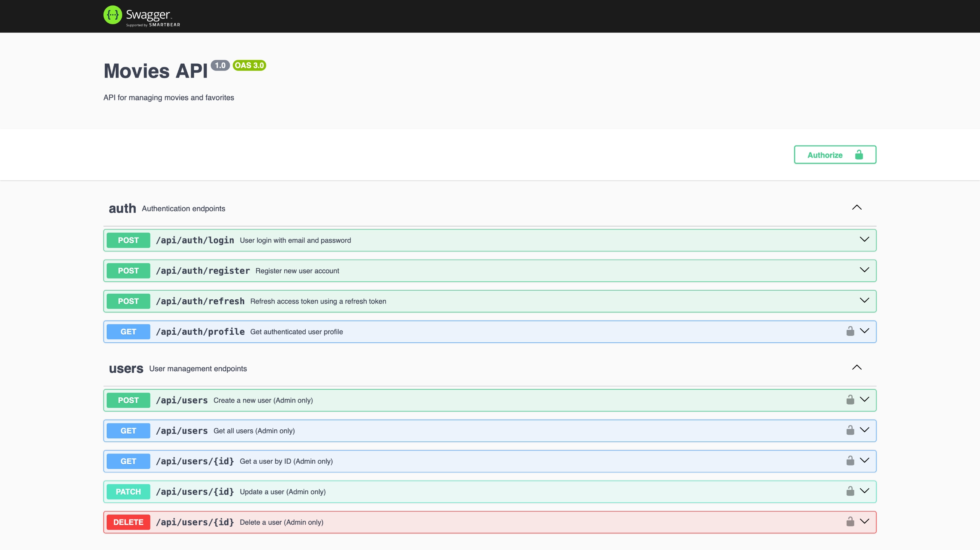Click the lock icon on GET /api/users
The width and height of the screenshot is (980, 550).
pos(851,430)
